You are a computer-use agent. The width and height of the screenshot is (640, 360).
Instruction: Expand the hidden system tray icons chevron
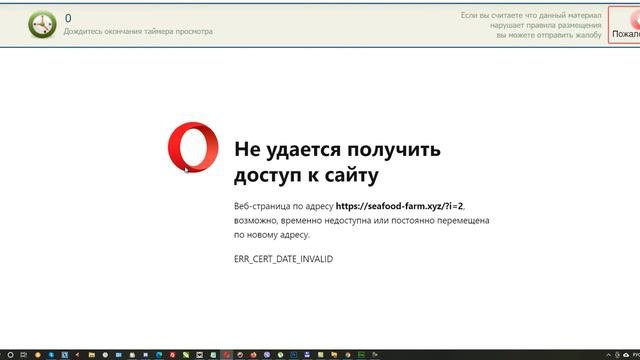click(609, 355)
